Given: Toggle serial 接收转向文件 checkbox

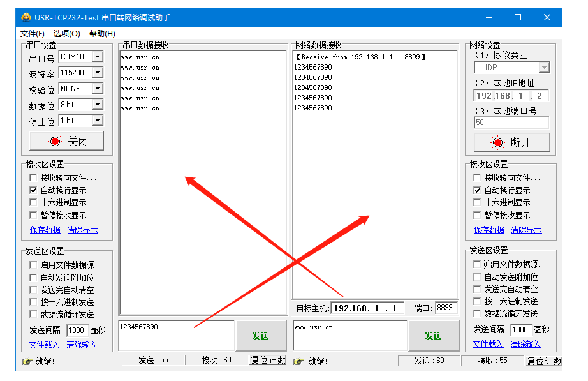Looking at the screenshot, I should pos(33,177).
